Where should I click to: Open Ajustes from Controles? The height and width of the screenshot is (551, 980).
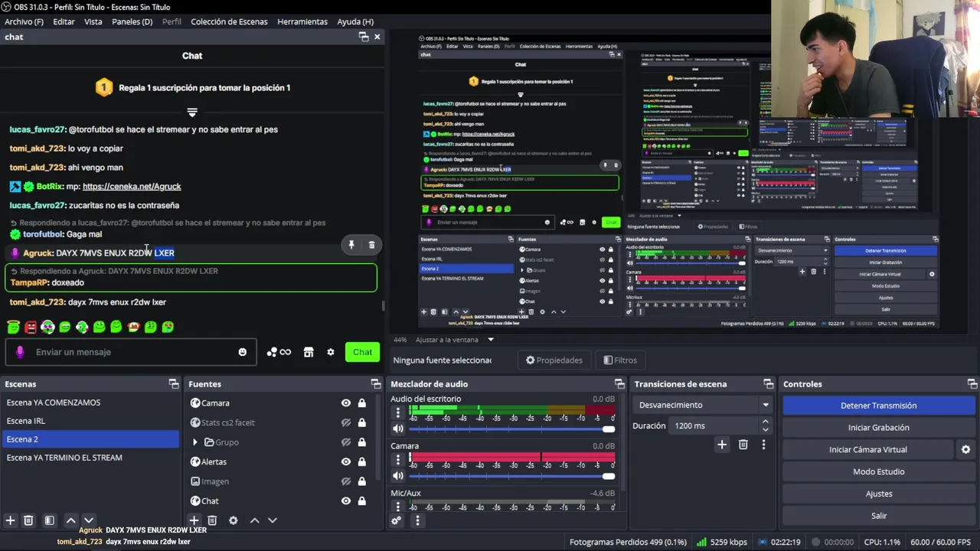pos(878,494)
